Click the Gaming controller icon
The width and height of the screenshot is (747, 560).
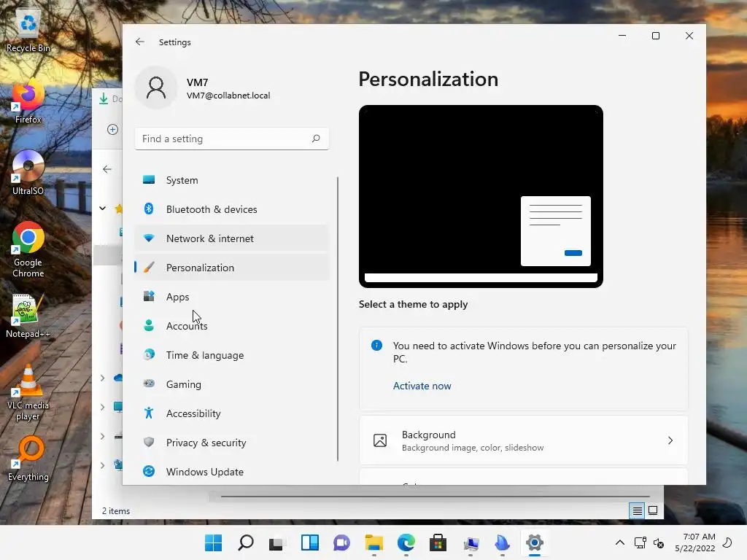pos(149,384)
